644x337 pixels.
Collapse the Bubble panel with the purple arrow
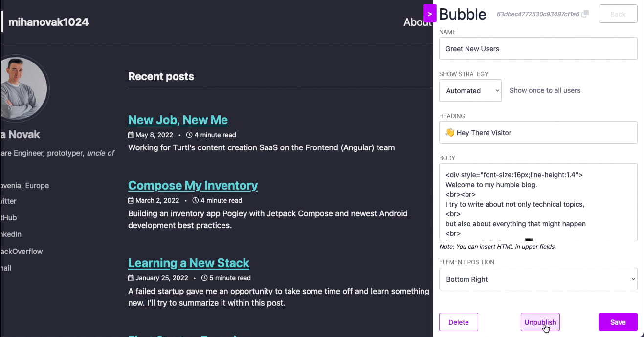(430, 13)
